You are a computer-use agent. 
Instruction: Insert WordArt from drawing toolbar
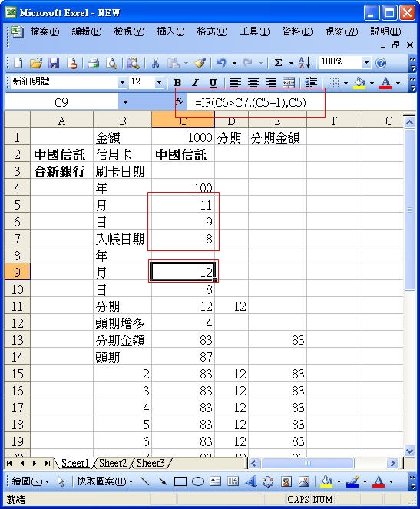pyautogui.click(x=251, y=481)
